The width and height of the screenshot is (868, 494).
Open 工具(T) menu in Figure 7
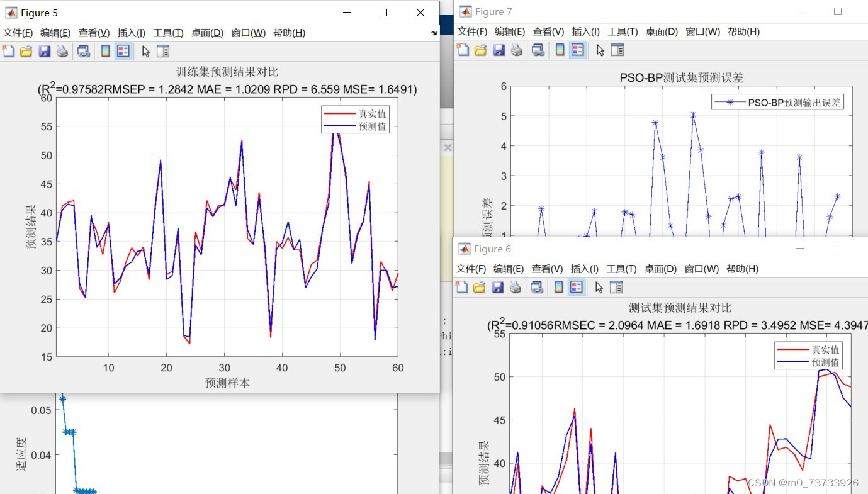click(623, 31)
